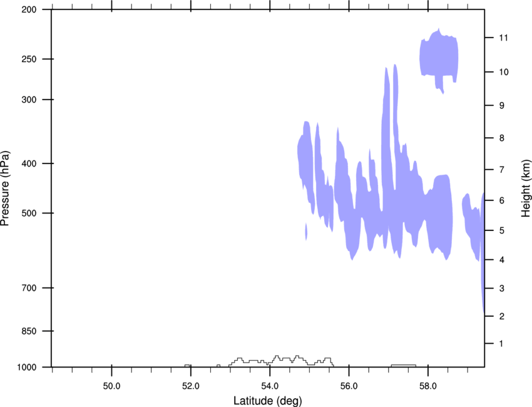Click the 1000 pressure axis label
Viewport: 532px width, 407px height.
(27, 368)
